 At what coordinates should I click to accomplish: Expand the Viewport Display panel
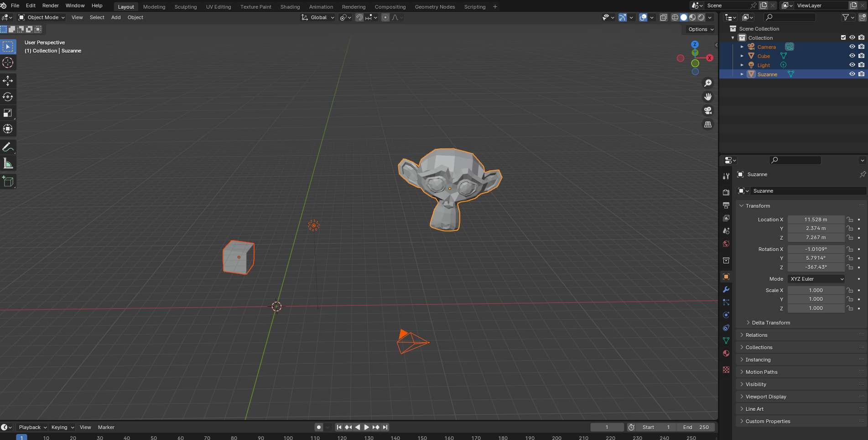pyautogui.click(x=766, y=397)
